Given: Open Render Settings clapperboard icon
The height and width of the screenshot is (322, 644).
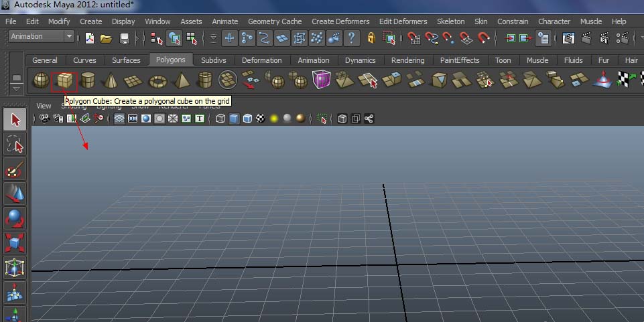Looking at the screenshot, I should click(623, 38).
